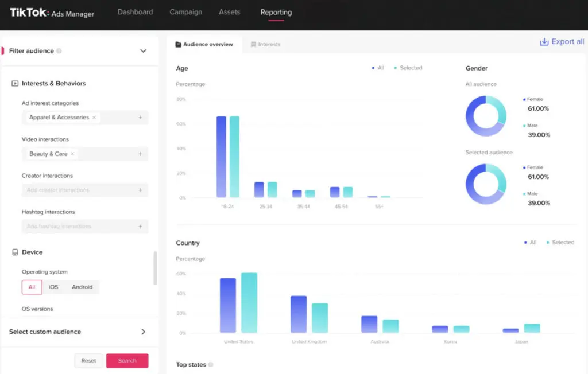
Task: Click the Search button
Action: point(127,360)
